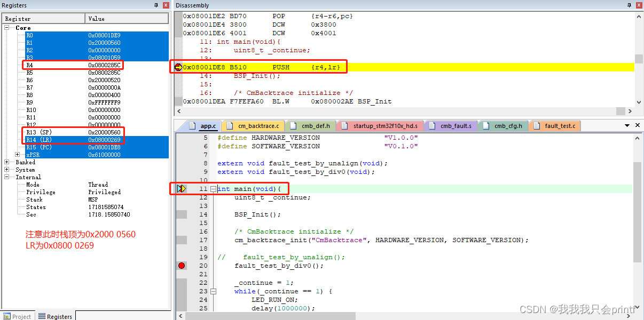The height and width of the screenshot is (320, 644).
Task: Click fault_test_by_div0(); on line 20
Action: click(279, 266)
